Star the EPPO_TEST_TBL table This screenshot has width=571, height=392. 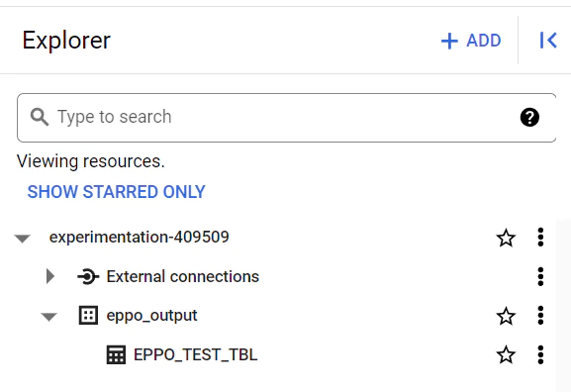506,354
